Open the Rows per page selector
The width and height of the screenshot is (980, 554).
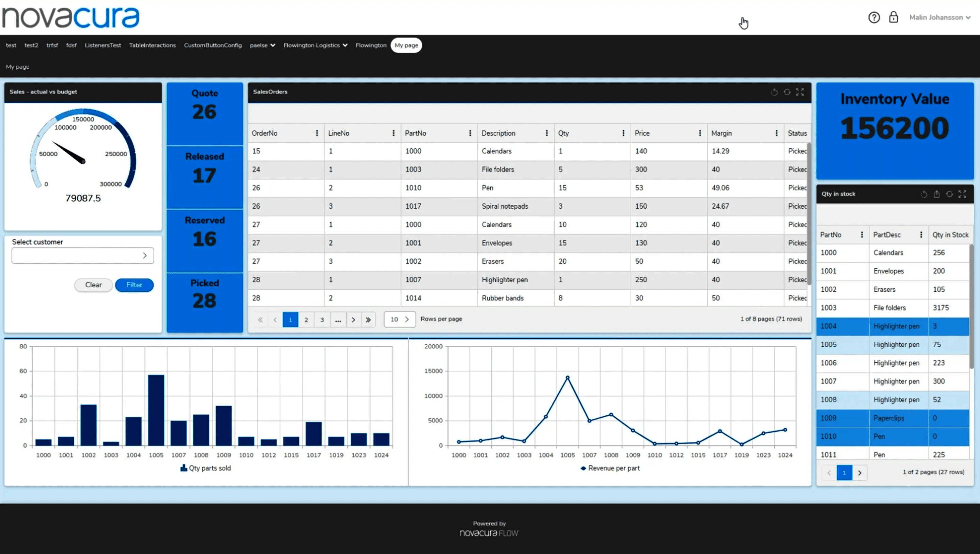click(x=399, y=319)
